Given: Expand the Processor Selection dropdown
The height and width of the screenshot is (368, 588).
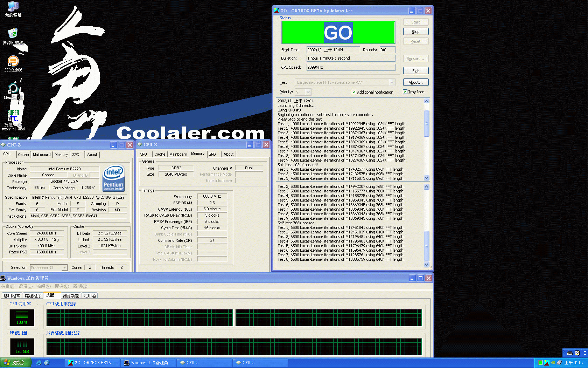Looking at the screenshot, I should pyautogui.click(x=64, y=268).
